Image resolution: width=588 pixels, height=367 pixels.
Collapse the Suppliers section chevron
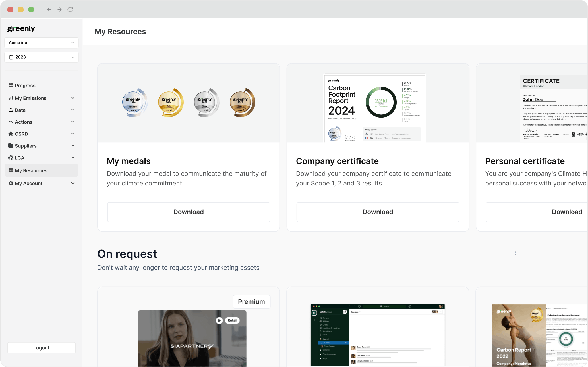pos(73,146)
